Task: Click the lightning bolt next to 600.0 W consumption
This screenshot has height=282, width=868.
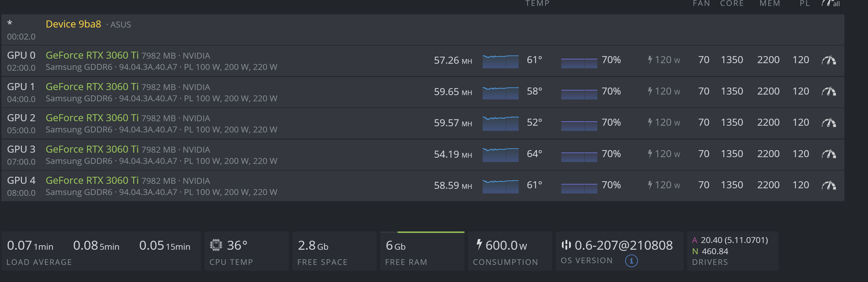Action: (x=479, y=245)
